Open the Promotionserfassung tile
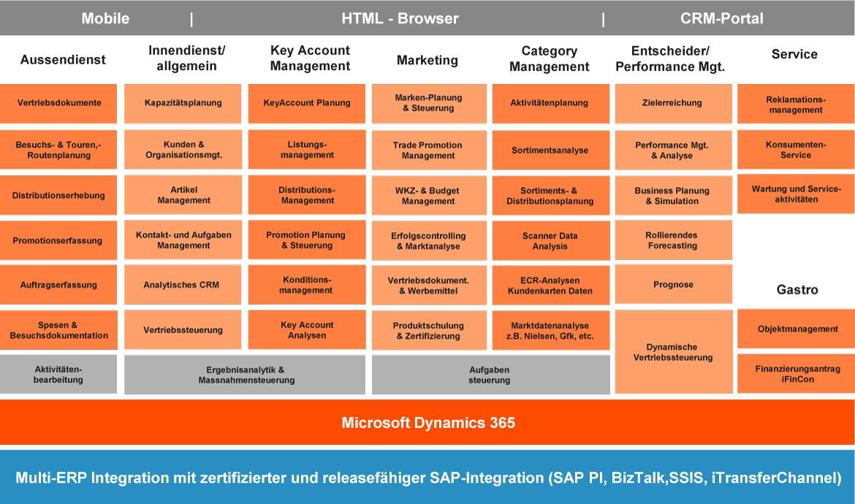Screen dimensions: 855x504 pos(58,240)
